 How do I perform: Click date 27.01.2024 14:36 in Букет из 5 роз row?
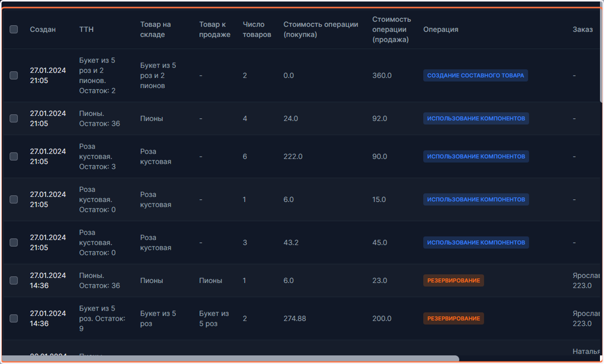48,319
